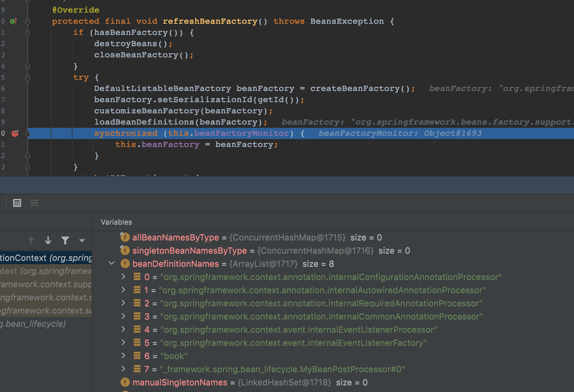Toggle fold marker on the hasBeanFactory if line
Image resolution: width=574 pixels, height=392 pixels.
(x=28, y=33)
